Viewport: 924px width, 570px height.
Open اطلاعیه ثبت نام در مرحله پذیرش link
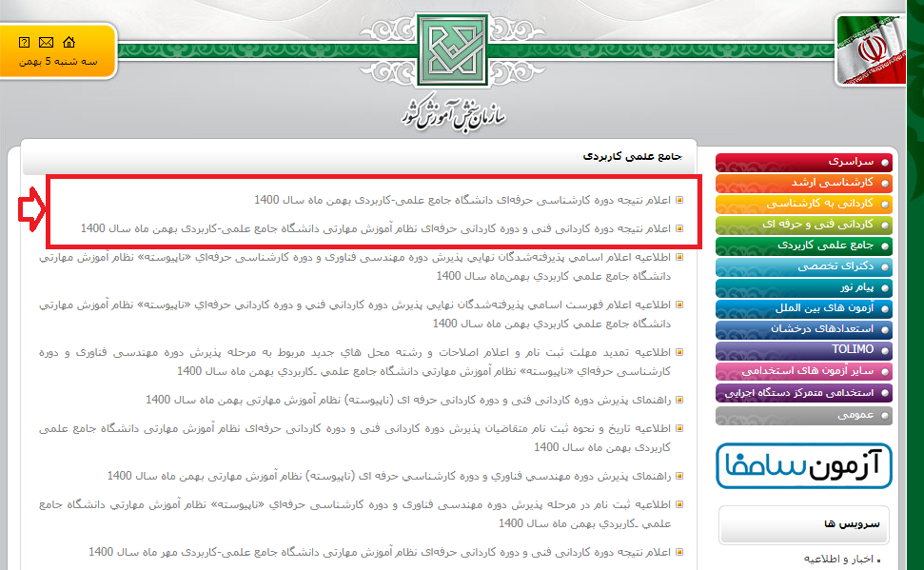pyautogui.click(x=355, y=514)
